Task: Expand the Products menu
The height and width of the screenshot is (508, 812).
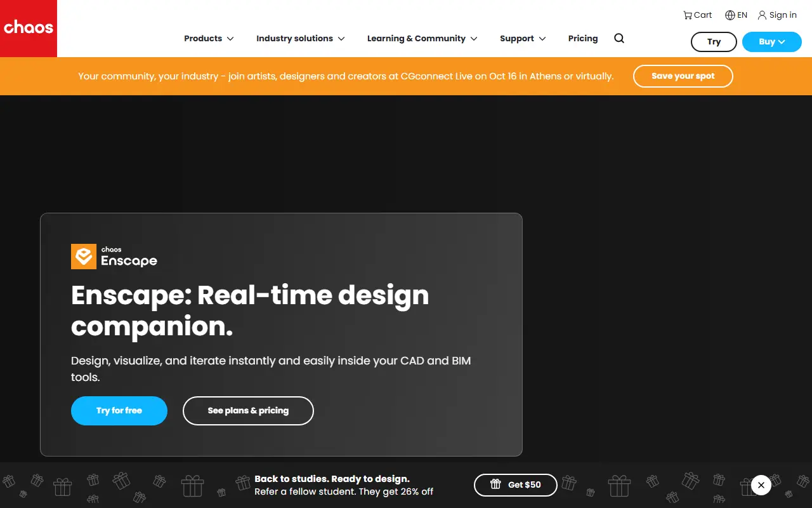Action: coord(209,38)
